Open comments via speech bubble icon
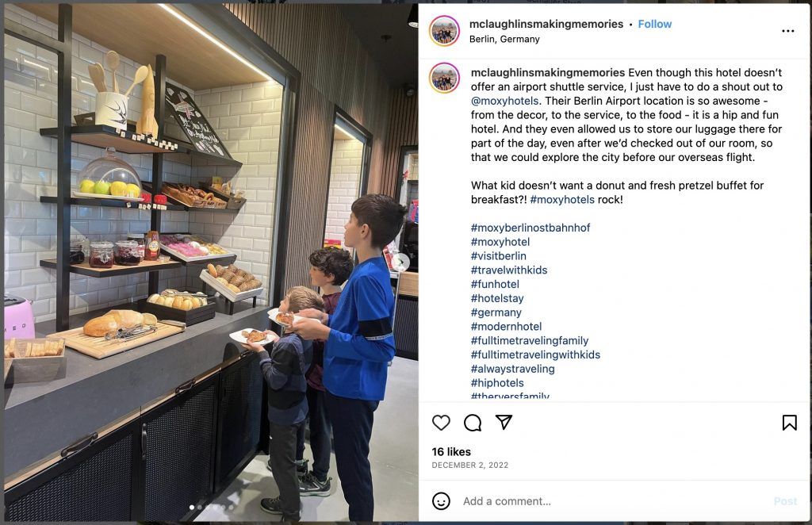This screenshot has width=812, height=525. (473, 423)
